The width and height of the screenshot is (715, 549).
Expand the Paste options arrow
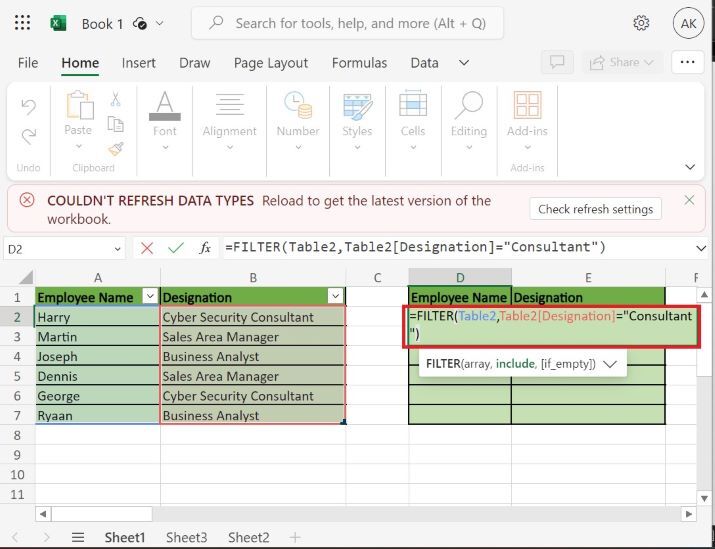(x=79, y=146)
